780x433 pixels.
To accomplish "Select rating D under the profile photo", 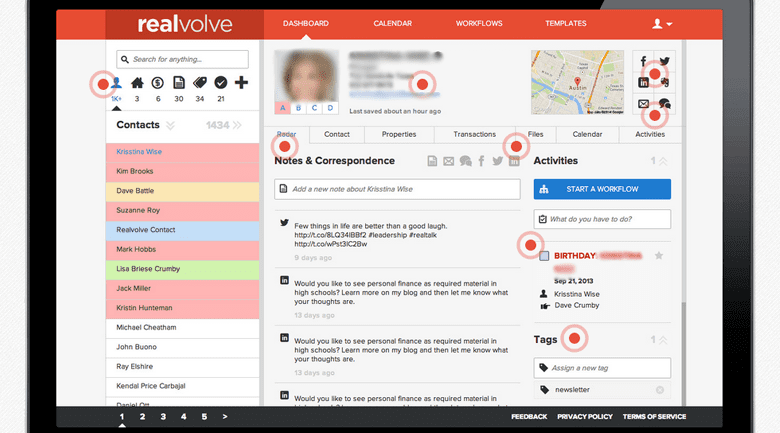I will pos(330,108).
